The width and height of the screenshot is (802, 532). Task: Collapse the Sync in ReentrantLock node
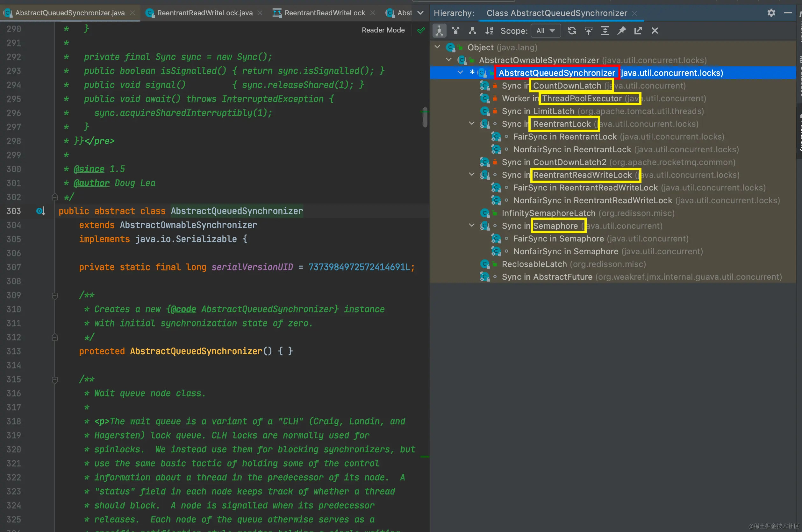coord(472,124)
